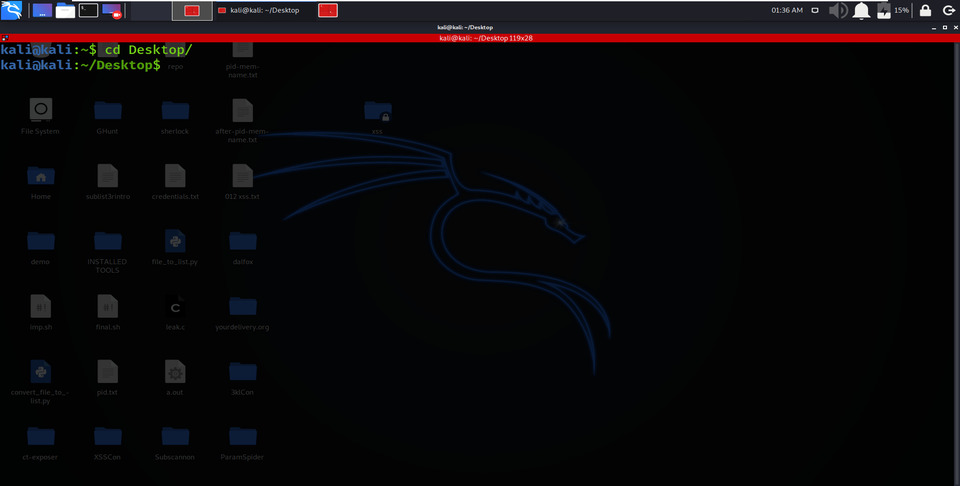Image resolution: width=960 pixels, height=486 pixels.
Task: Open the display indicator next to the clock
Action: (x=815, y=10)
